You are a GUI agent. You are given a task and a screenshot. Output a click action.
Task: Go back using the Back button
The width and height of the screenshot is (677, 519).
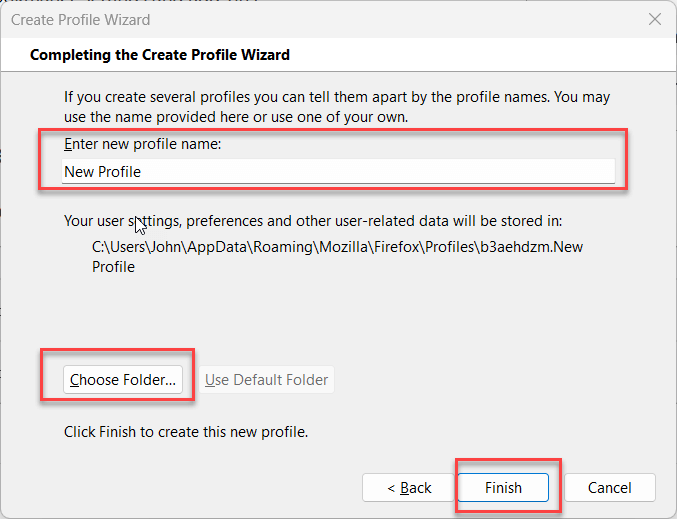point(409,487)
